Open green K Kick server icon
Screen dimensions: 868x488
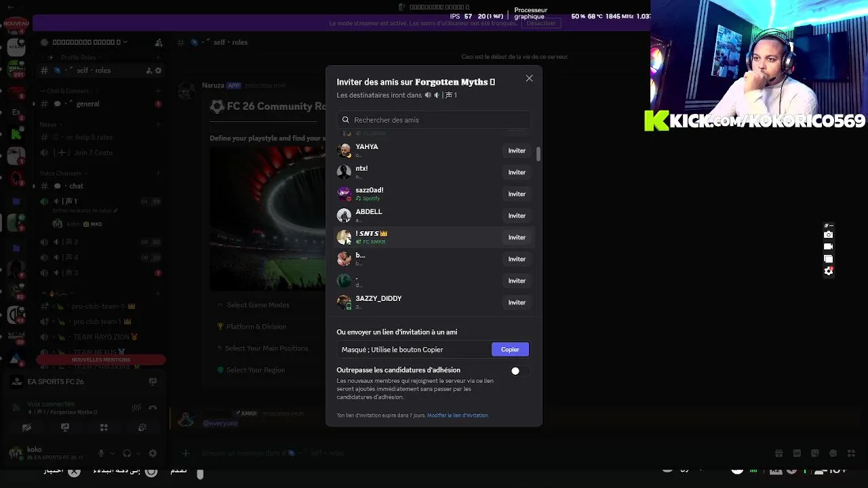click(x=16, y=134)
